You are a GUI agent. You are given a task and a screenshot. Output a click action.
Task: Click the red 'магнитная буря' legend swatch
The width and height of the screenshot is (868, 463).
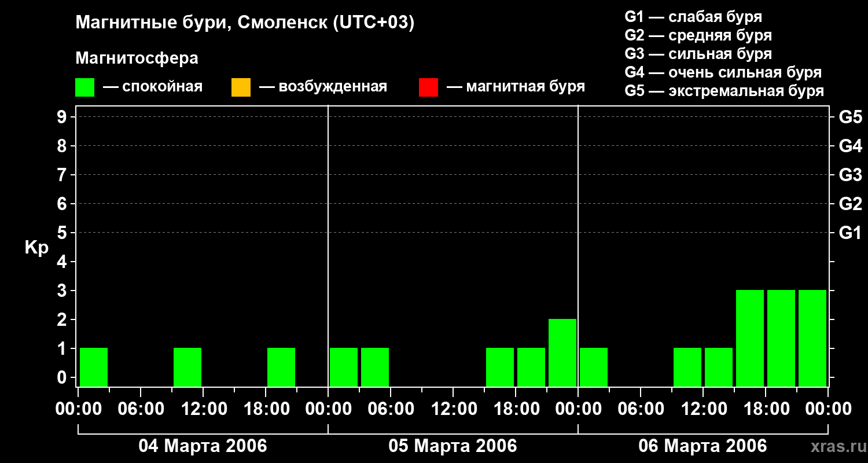pyautogui.click(x=428, y=87)
